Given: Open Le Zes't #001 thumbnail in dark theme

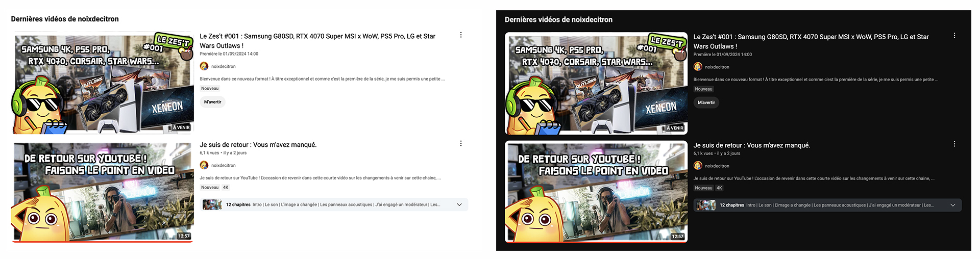Looking at the screenshot, I should tap(596, 84).
